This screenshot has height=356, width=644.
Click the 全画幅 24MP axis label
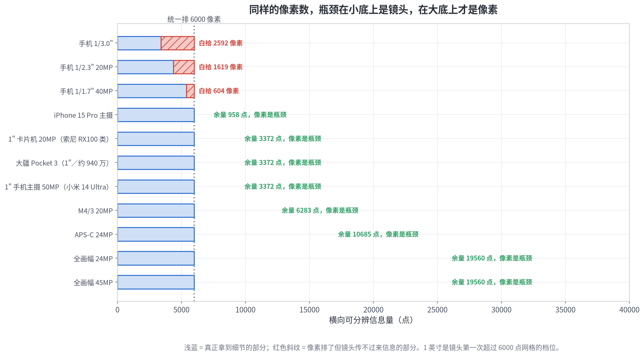click(93, 259)
